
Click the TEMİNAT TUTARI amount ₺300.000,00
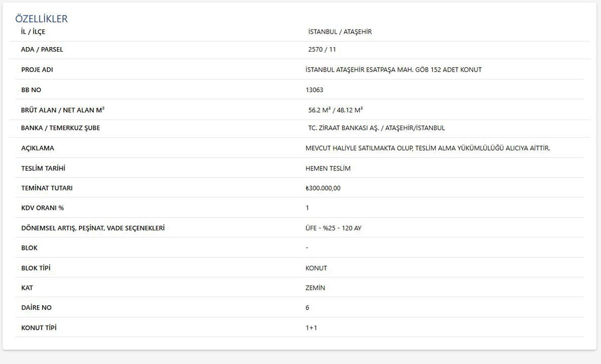pyautogui.click(x=323, y=188)
